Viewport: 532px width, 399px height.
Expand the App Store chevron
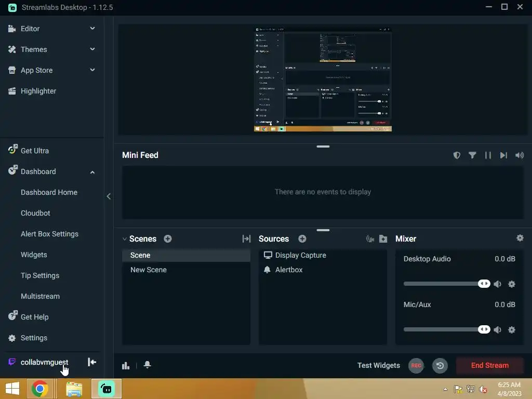(x=92, y=70)
